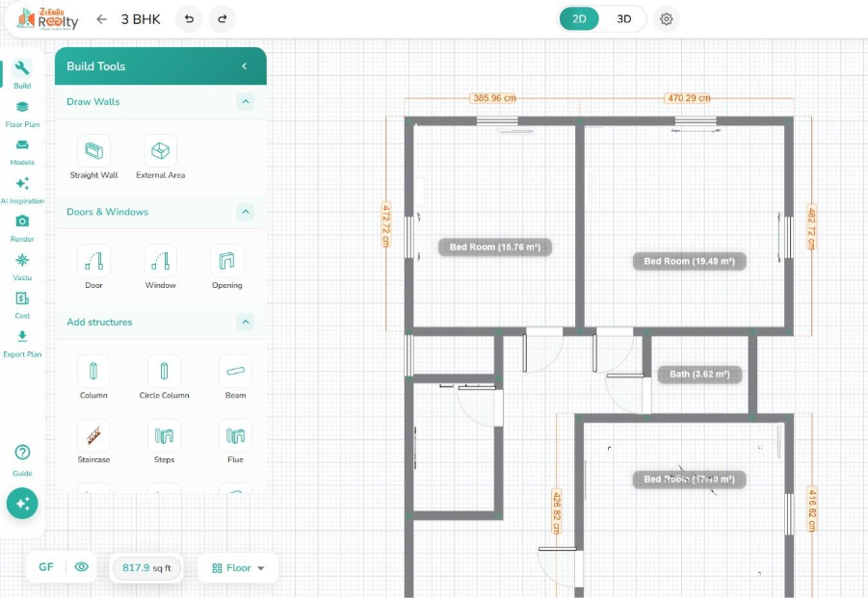
Task: Select the Flue structure tool
Action: point(235,441)
